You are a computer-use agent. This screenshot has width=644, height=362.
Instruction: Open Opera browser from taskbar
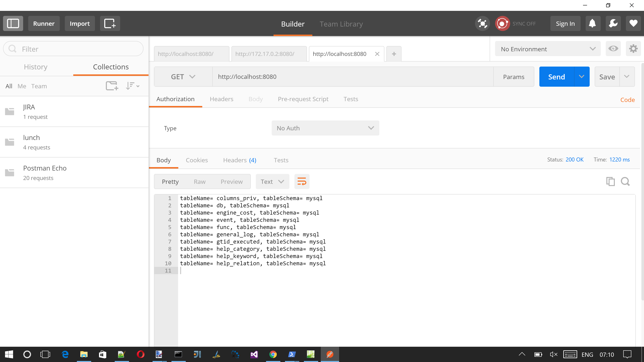click(x=140, y=354)
